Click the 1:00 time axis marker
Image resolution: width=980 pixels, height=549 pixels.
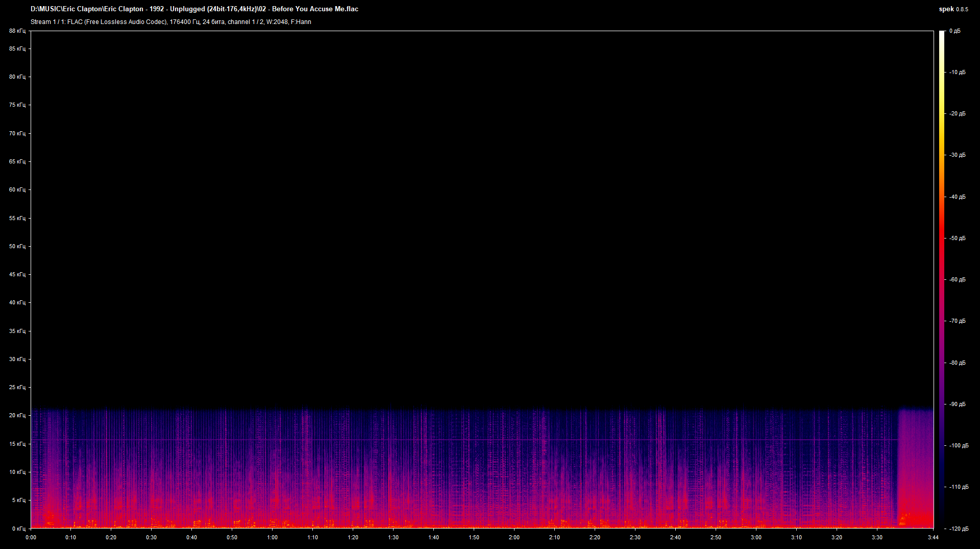272,537
